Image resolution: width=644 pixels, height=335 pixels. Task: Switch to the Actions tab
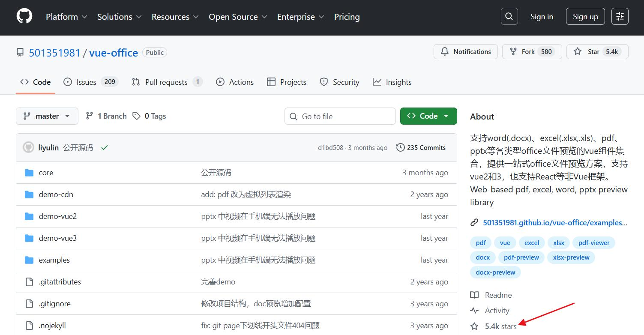coord(235,82)
